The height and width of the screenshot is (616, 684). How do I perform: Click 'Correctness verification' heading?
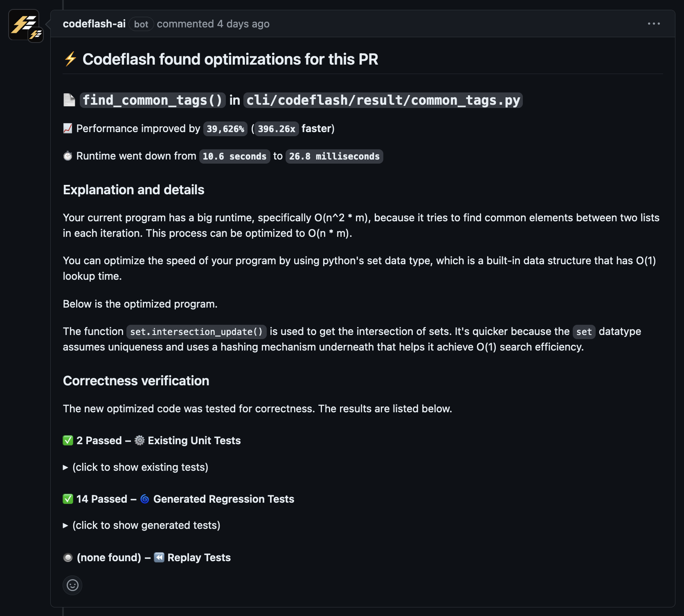[136, 381]
